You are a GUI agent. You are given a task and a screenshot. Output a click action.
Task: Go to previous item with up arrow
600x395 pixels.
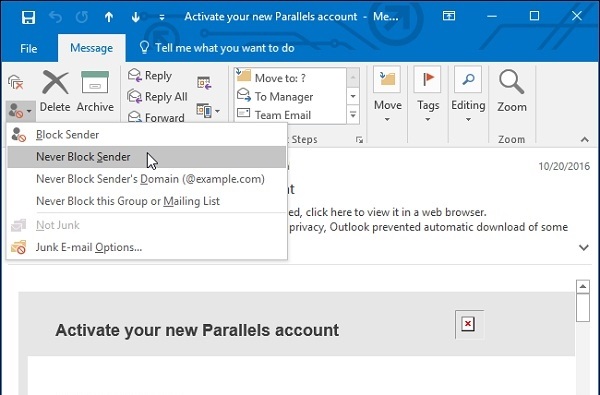click(x=109, y=17)
